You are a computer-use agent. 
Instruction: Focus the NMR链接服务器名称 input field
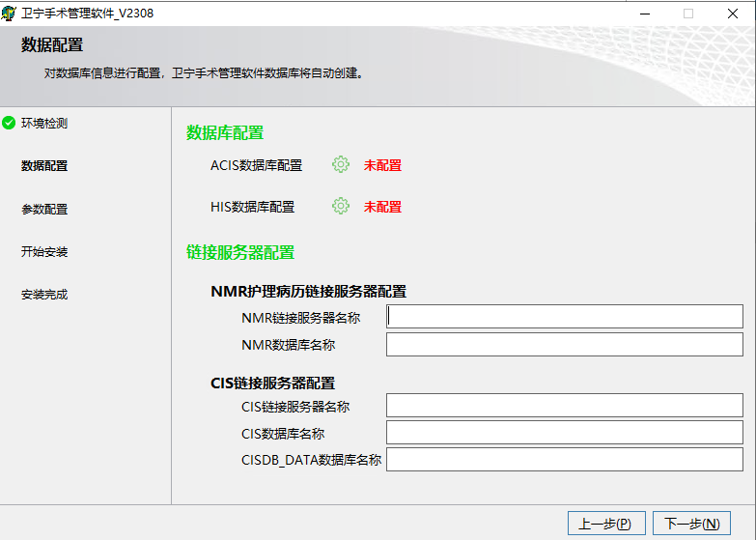point(565,317)
